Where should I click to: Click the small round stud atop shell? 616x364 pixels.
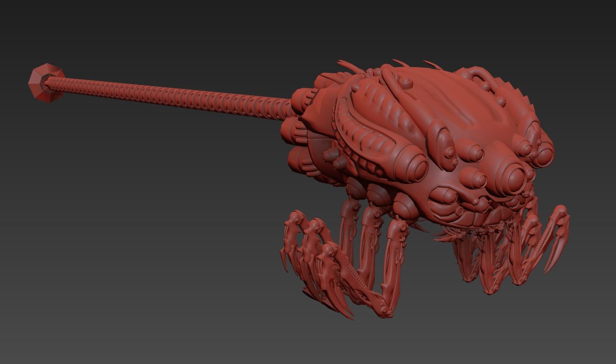(406, 82)
